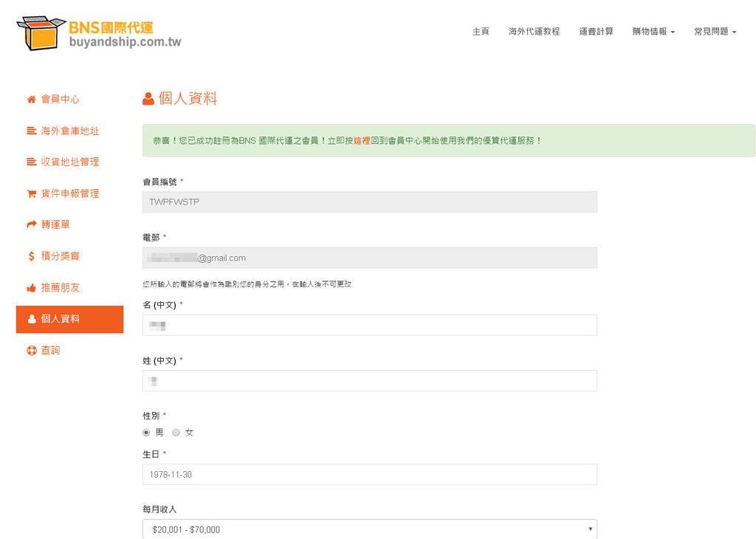756x539 pixels.
Task: Open 收貨地址管理 in the sidebar
Action: point(69,162)
